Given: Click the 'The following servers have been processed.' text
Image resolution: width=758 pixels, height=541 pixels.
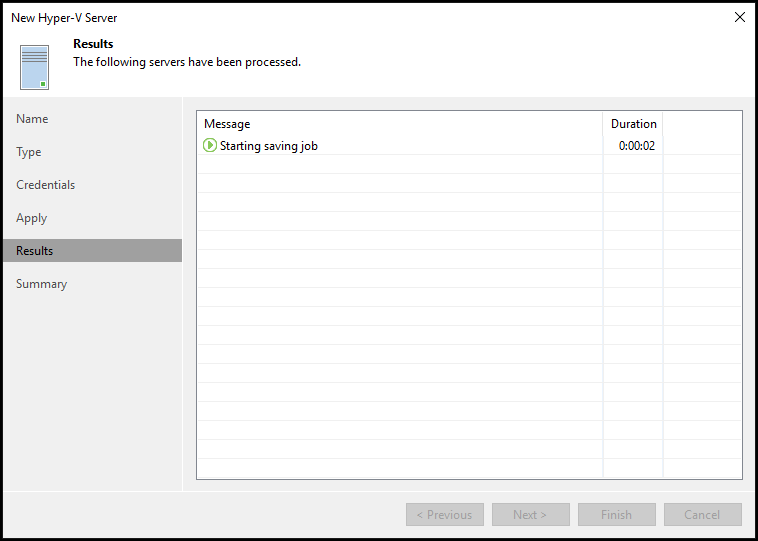Looking at the screenshot, I should [187, 62].
